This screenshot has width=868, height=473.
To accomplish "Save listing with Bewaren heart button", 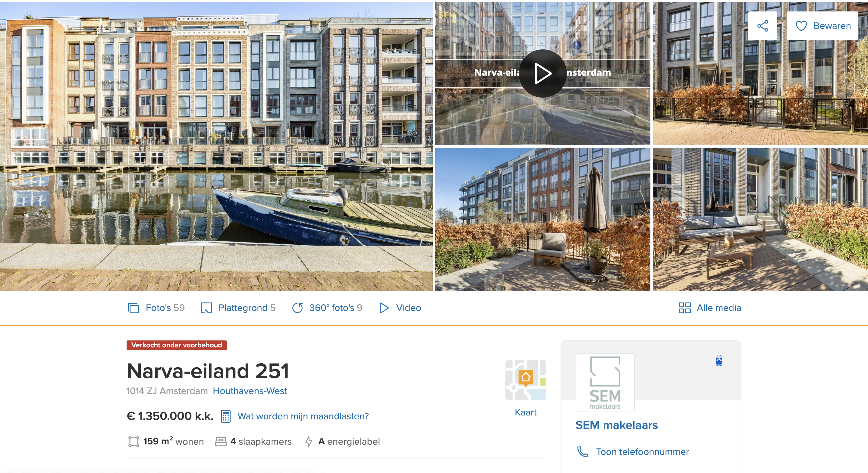I will click(x=822, y=26).
